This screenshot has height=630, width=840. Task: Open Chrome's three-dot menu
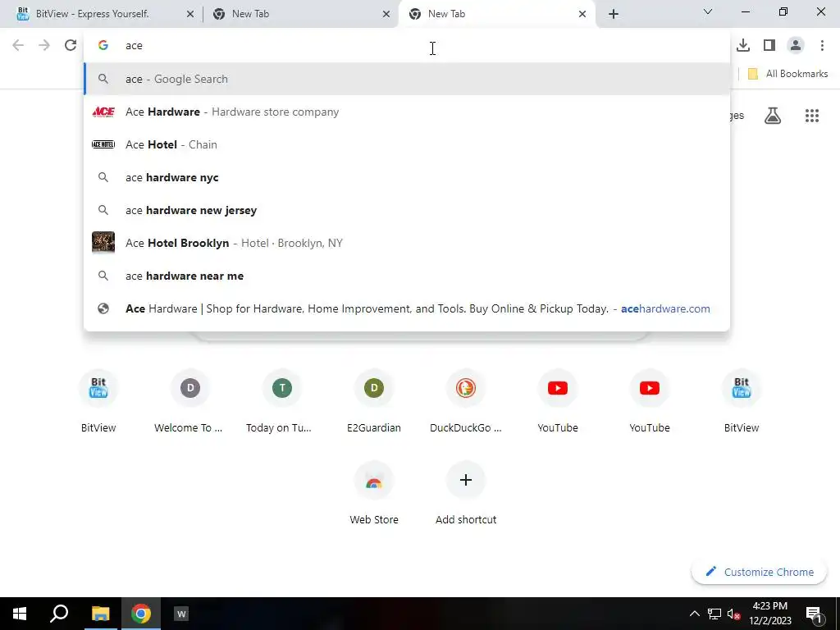pyautogui.click(x=822, y=46)
